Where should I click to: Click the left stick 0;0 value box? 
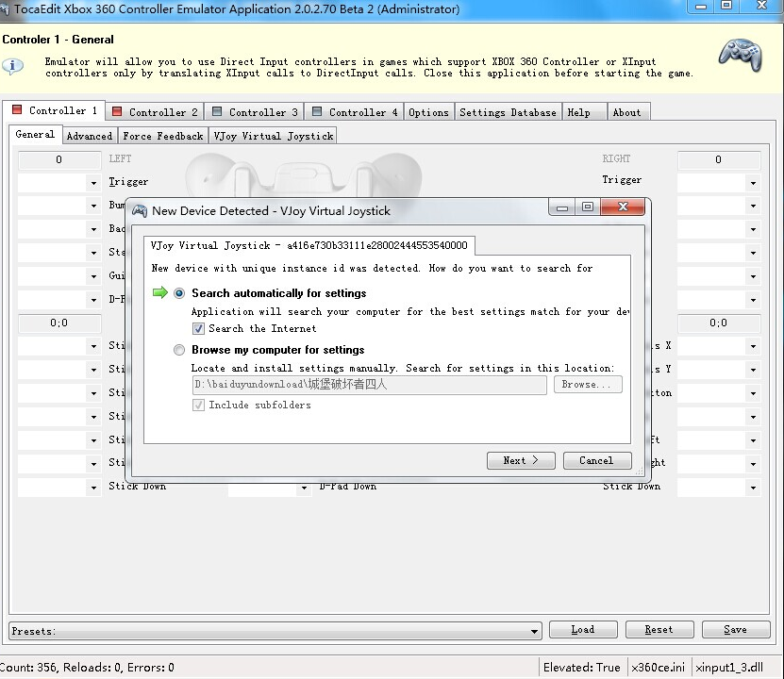[59, 323]
